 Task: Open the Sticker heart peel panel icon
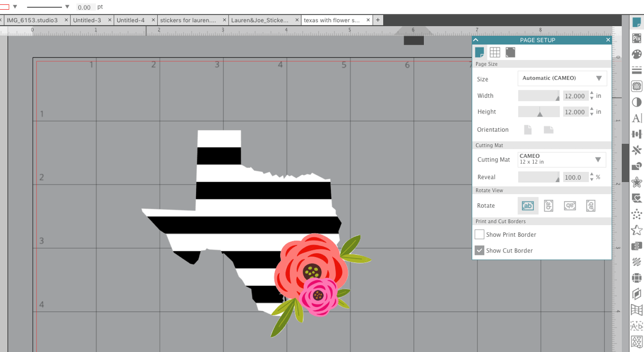coord(636,198)
